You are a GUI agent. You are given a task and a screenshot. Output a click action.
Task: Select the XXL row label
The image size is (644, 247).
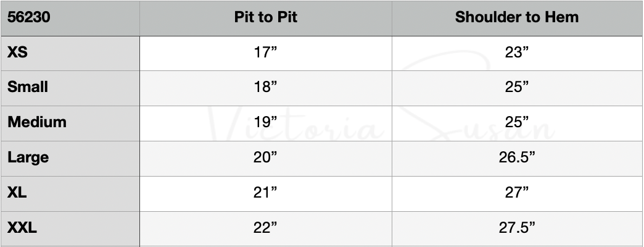(22, 228)
